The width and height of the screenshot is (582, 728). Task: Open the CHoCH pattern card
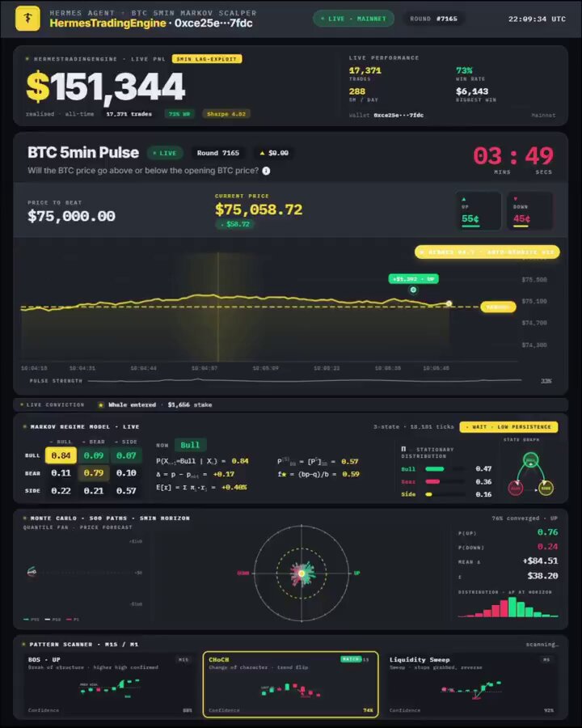click(290, 685)
